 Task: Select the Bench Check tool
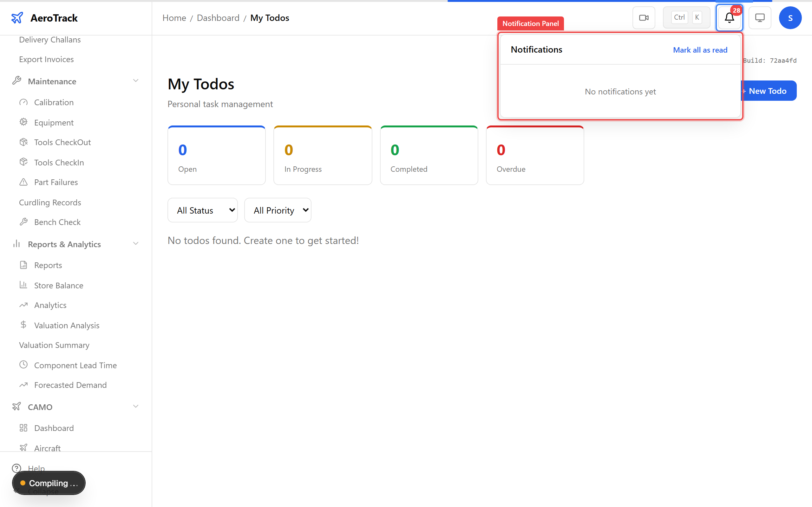[57, 222]
